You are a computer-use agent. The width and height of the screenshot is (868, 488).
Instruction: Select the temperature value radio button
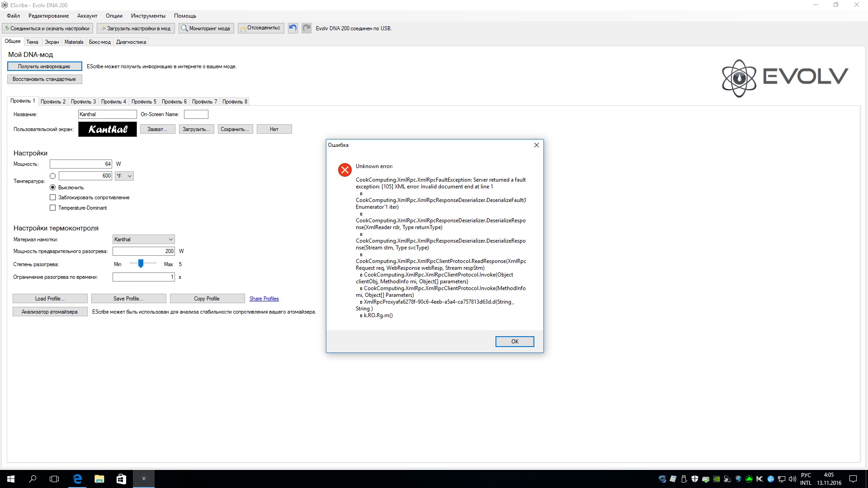point(53,176)
